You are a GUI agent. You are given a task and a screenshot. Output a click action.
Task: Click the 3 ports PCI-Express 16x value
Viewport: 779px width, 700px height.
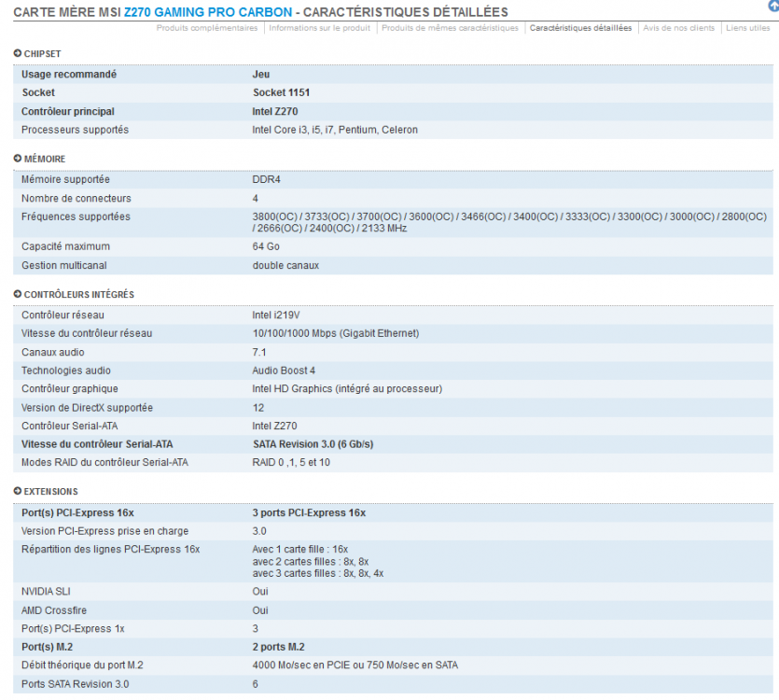click(x=309, y=513)
